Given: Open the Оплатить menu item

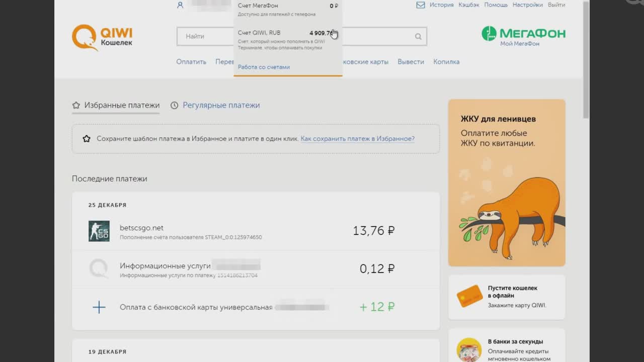Looking at the screenshot, I should [x=191, y=62].
